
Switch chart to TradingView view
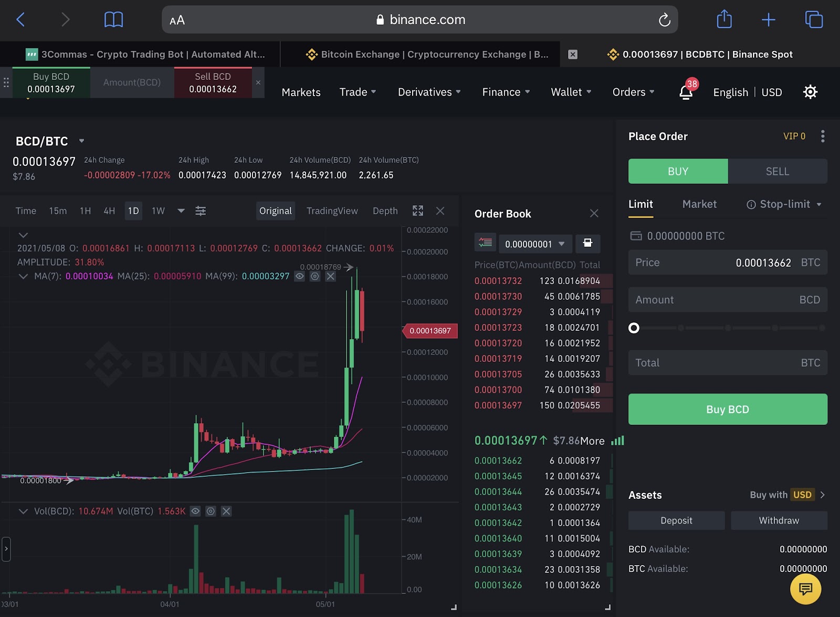click(x=332, y=211)
